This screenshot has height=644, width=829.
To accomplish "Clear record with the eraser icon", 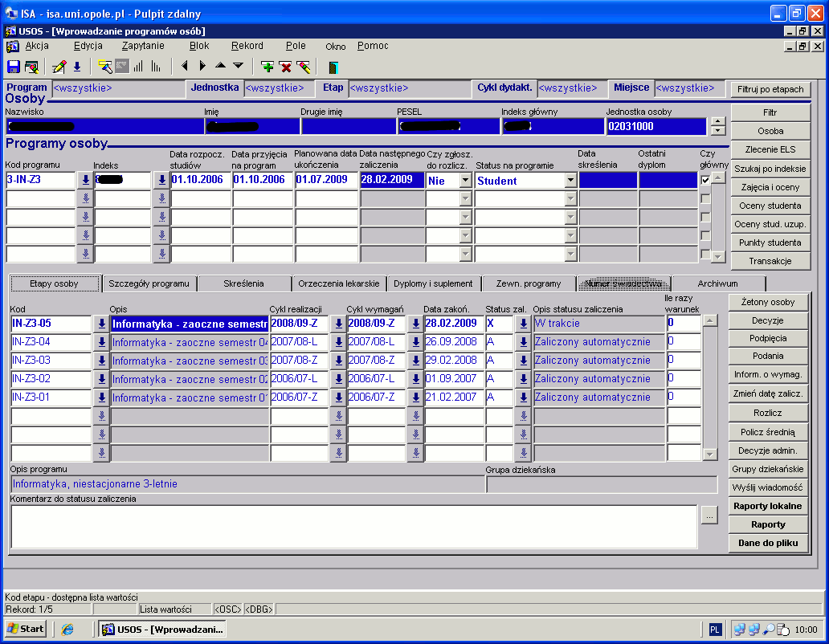I will pyautogui.click(x=304, y=67).
